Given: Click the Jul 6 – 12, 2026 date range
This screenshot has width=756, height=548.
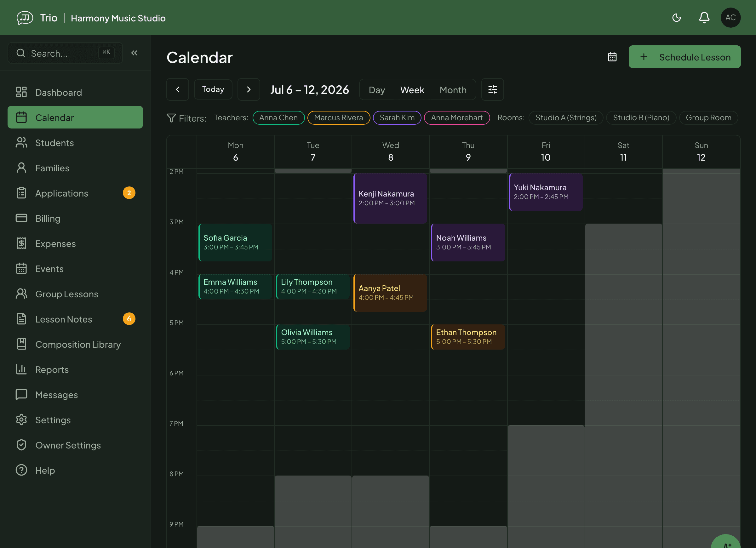Looking at the screenshot, I should click(309, 90).
